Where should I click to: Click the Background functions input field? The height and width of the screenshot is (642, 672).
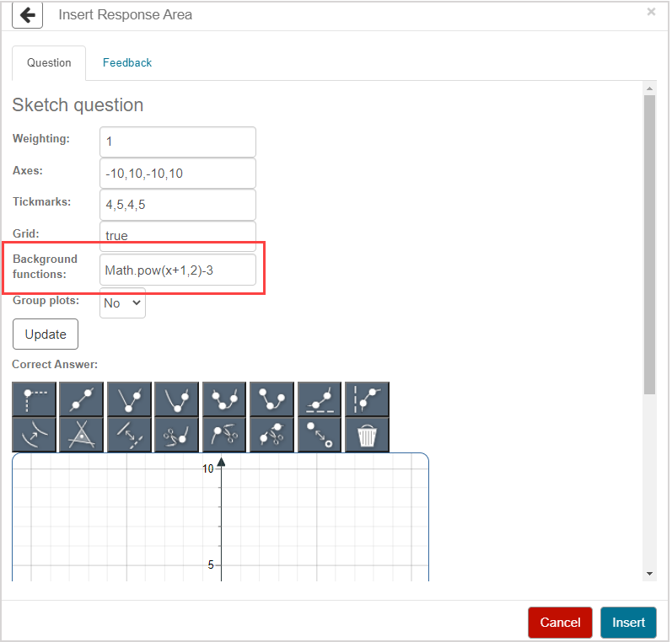click(177, 270)
